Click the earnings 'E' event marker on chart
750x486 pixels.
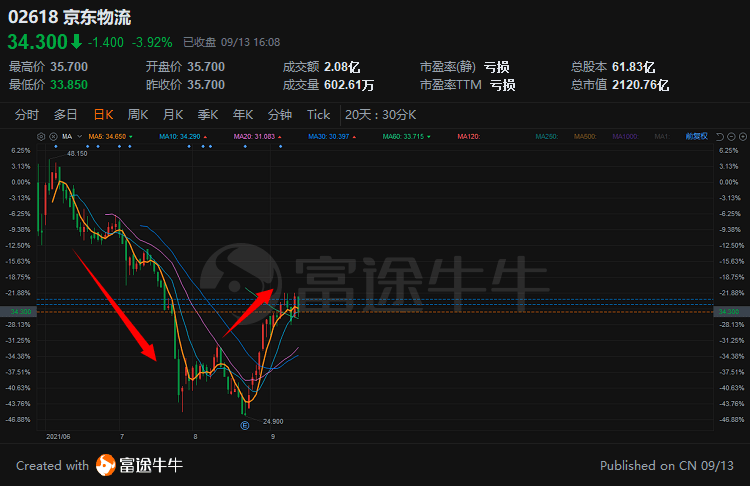[x=243, y=425]
